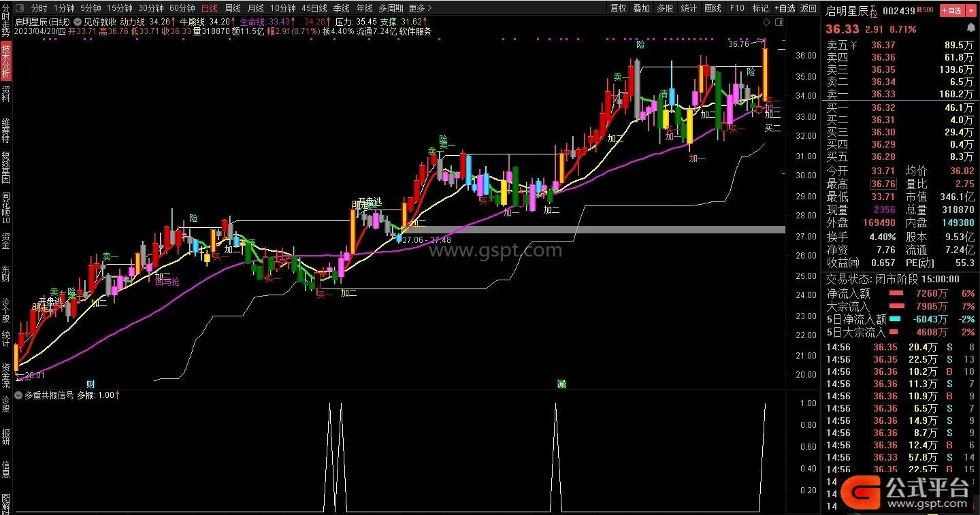
Task: Open the 多周期 multi-period view
Action: click(391, 8)
